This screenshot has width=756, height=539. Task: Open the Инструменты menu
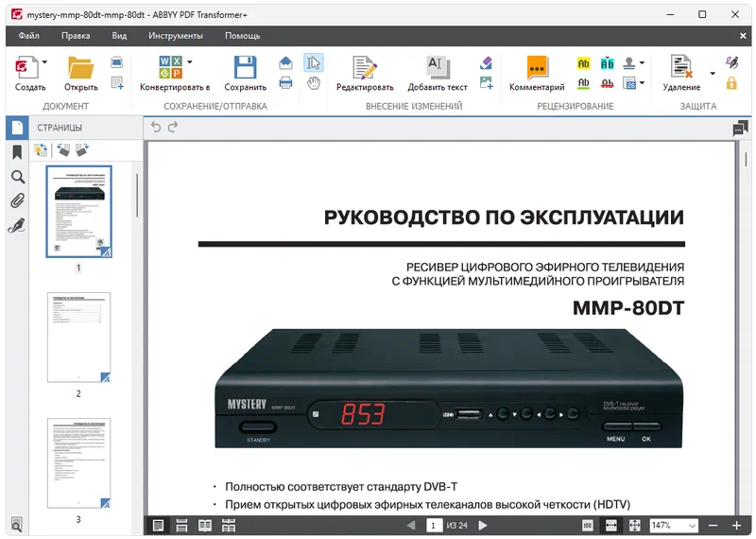click(x=175, y=36)
